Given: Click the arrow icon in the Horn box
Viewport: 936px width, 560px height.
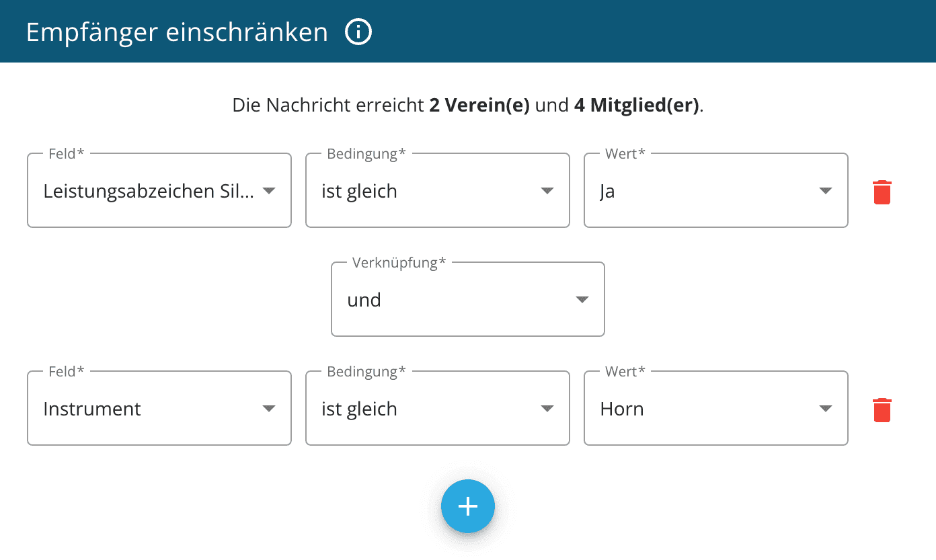Looking at the screenshot, I should tap(826, 409).
